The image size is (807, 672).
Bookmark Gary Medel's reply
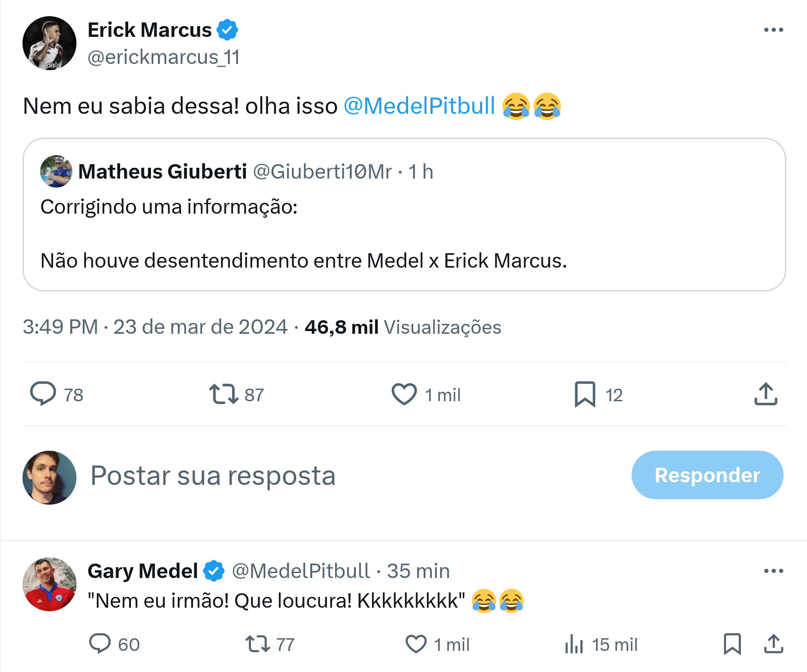coord(732,644)
